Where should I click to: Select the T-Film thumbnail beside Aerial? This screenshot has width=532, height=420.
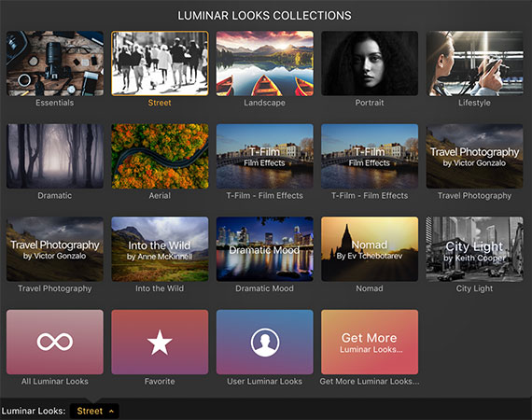point(265,156)
